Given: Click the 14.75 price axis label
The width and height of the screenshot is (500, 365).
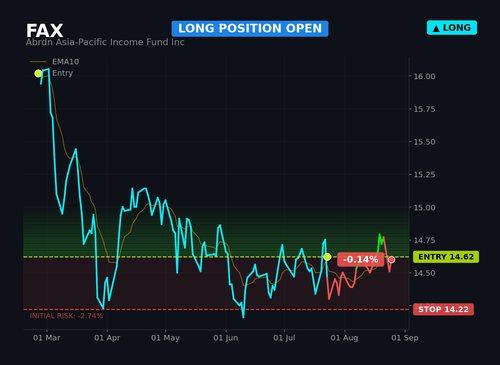Looking at the screenshot, I should point(424,240).
